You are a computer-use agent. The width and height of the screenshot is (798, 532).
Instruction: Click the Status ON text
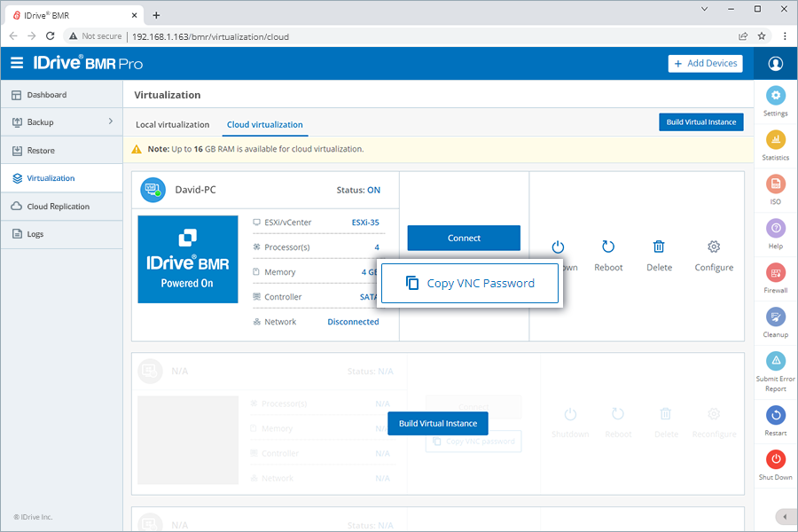[x=358, y=190]
